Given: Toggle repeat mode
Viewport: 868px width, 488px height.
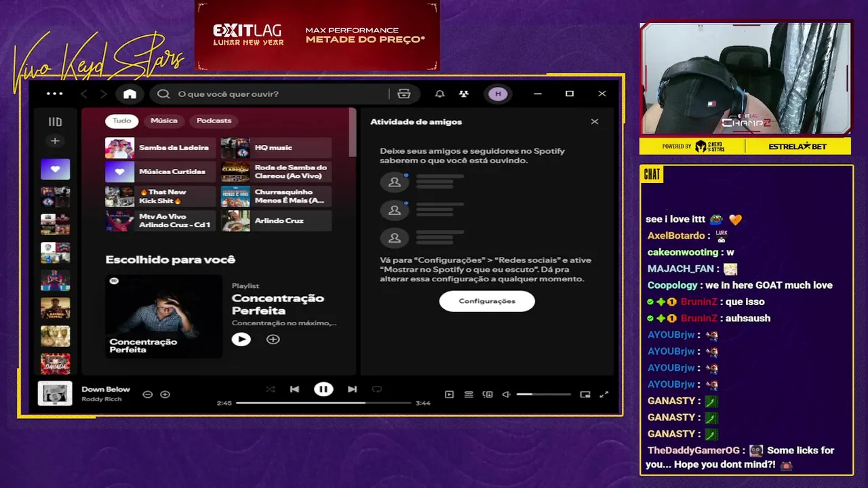Looking at the screenshot, I should click(x=377, y=389).
